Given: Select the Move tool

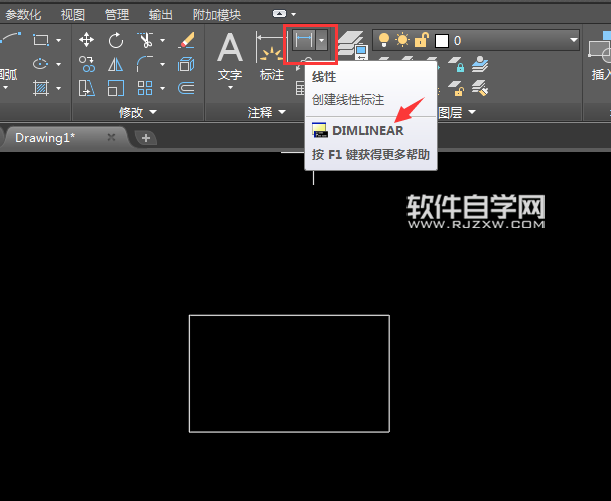Looking at the screenshot, I should (x=87, y=40).
